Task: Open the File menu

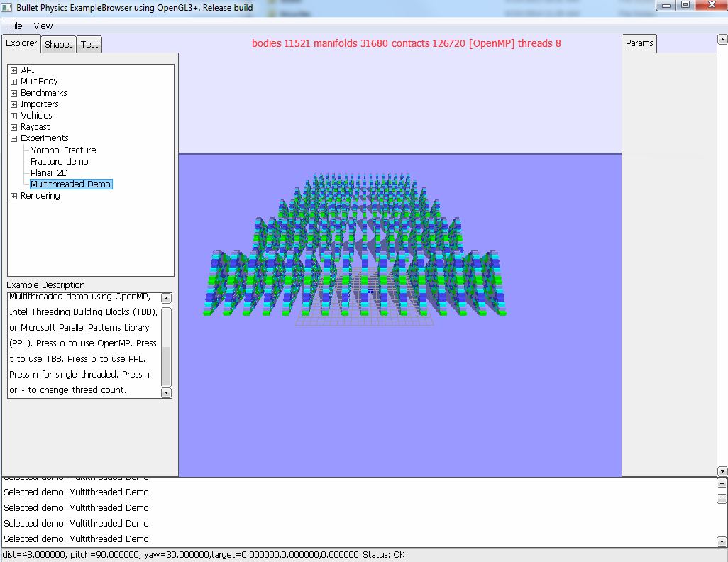Action: click(16, 26)
